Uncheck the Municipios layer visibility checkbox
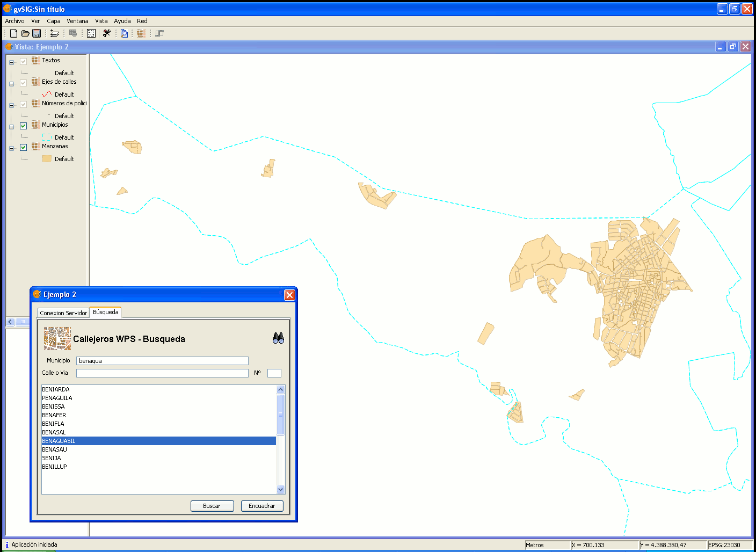Screen dimensions: 756x552 23,126
